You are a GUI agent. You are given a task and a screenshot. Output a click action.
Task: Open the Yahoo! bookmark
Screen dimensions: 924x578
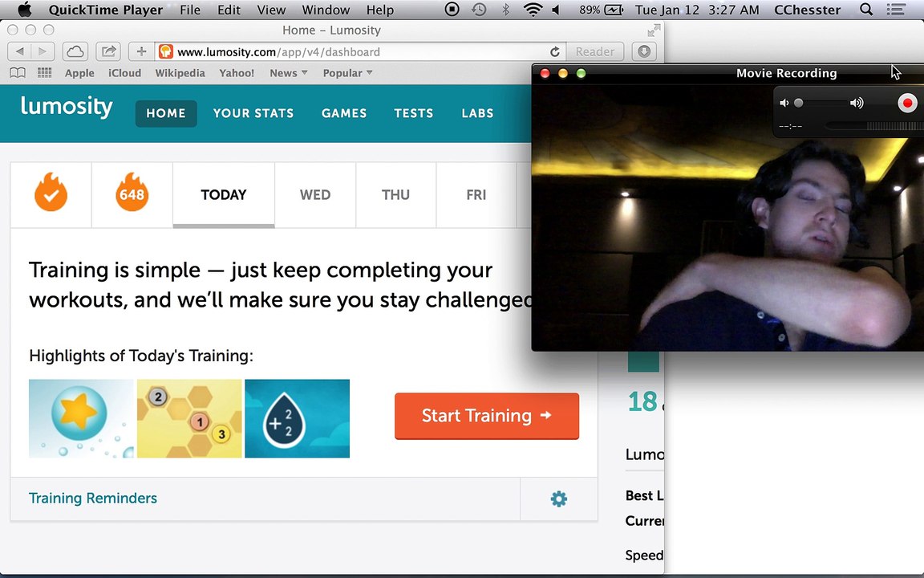[x=237, y=73]
